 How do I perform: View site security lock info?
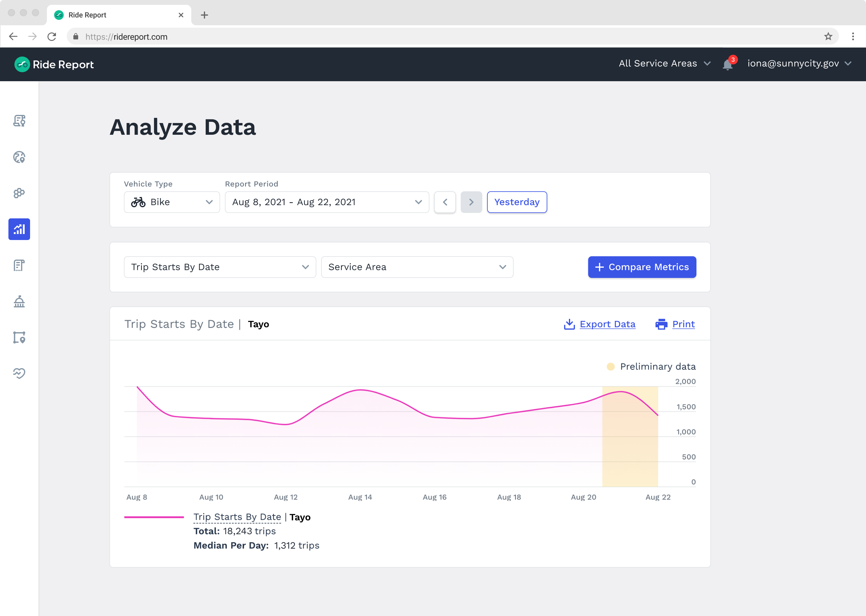click(76, 36)
